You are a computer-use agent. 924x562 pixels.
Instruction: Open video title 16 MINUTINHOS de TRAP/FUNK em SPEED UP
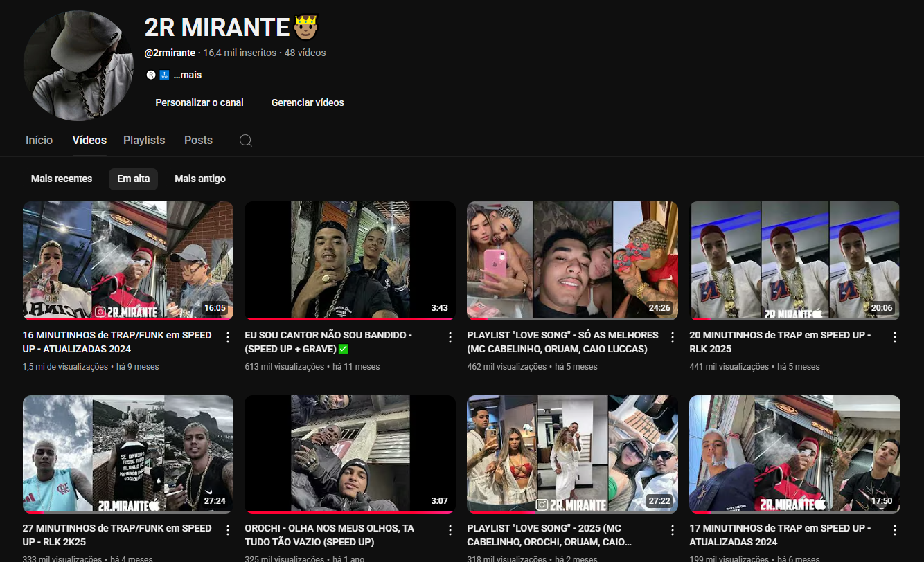pos(117,342)
